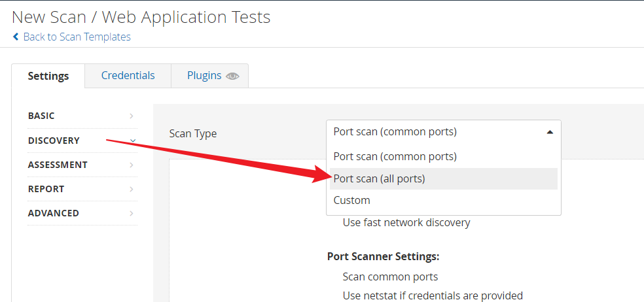Screen dimensions: 644x302
Task: Click the chevron arrow beside ADVANCED
Action: [x=132, y=214]
